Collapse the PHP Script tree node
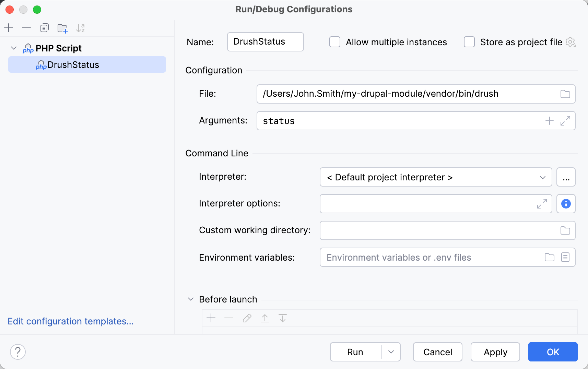 tap(13, 48)
